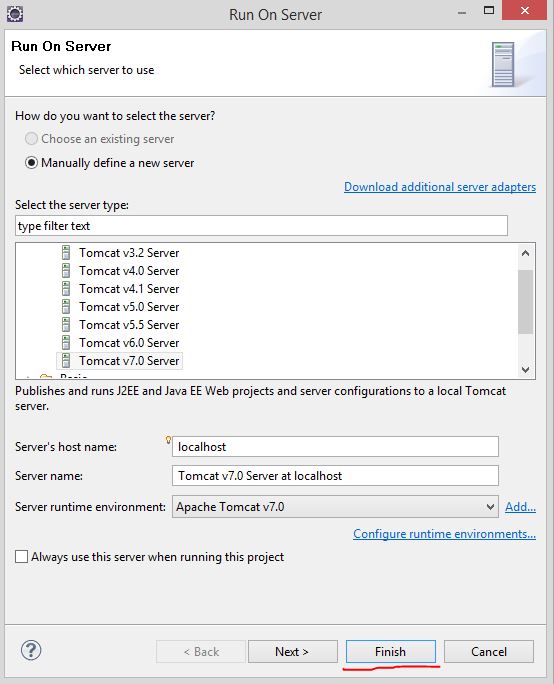This screenshot has width=554, height=684.
Task: Click the type filter text field
Action: [261, 226]
